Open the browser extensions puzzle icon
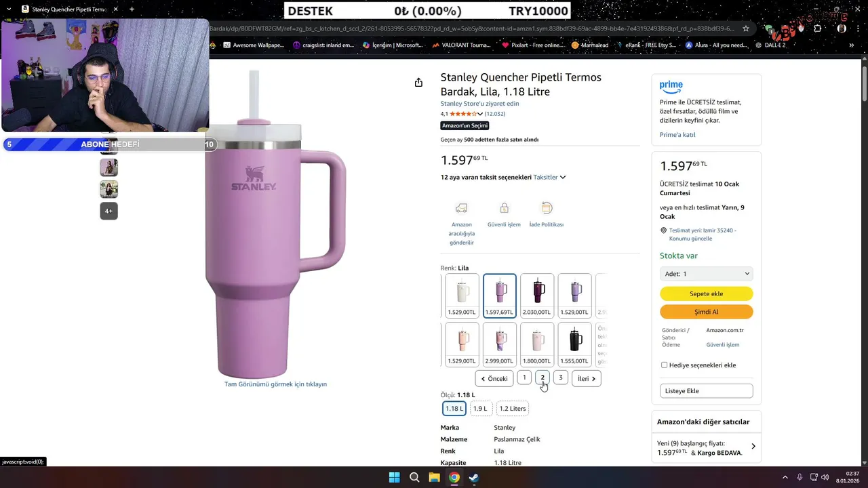This screenshot has width=868, height=488. pos(817,28)
